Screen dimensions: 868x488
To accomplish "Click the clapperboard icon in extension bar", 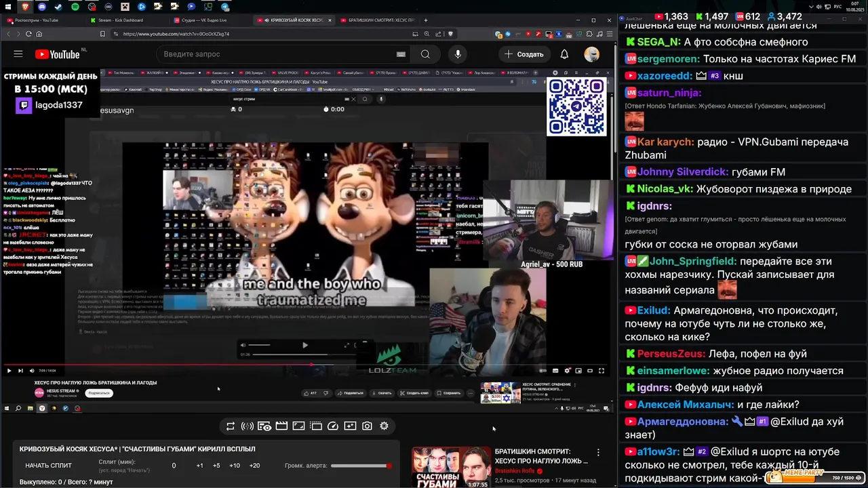I will (x=281, y=426).
